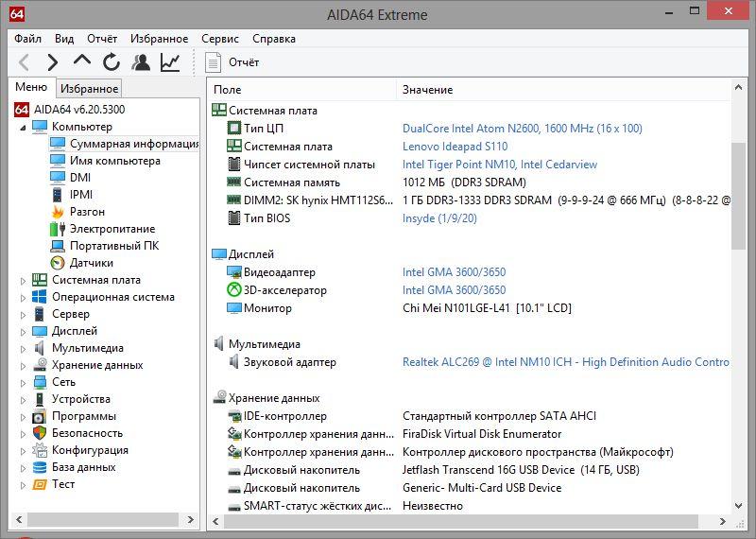Click the flame icon for Разгон
Viewport: 756px width, 539px height.
coord(58,212)
